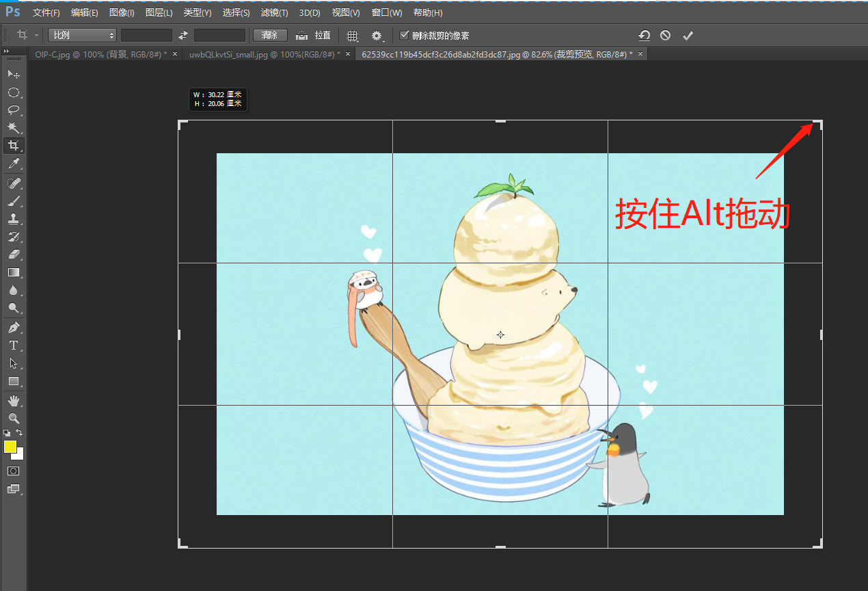Viewport: 868px width, 591px height.
Task: Select the Hand tool
Action: pyautogui.click(x=13, y=401)
